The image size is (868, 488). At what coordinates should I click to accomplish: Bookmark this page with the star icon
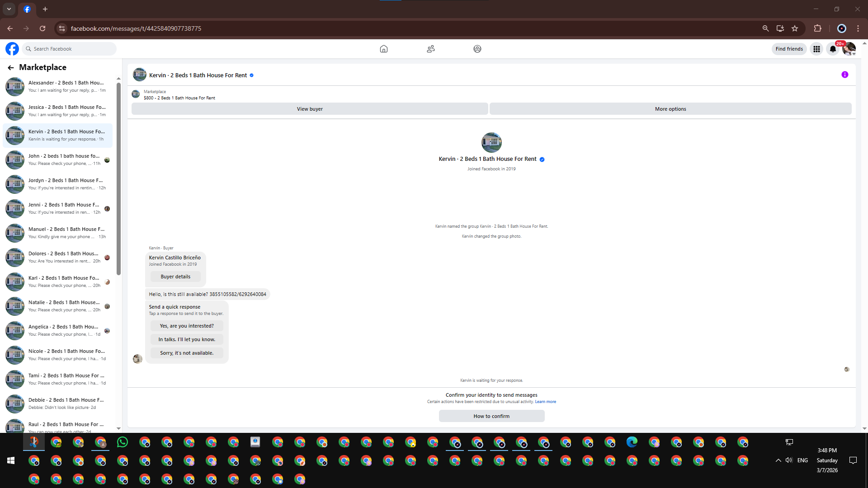click(795, 28)
